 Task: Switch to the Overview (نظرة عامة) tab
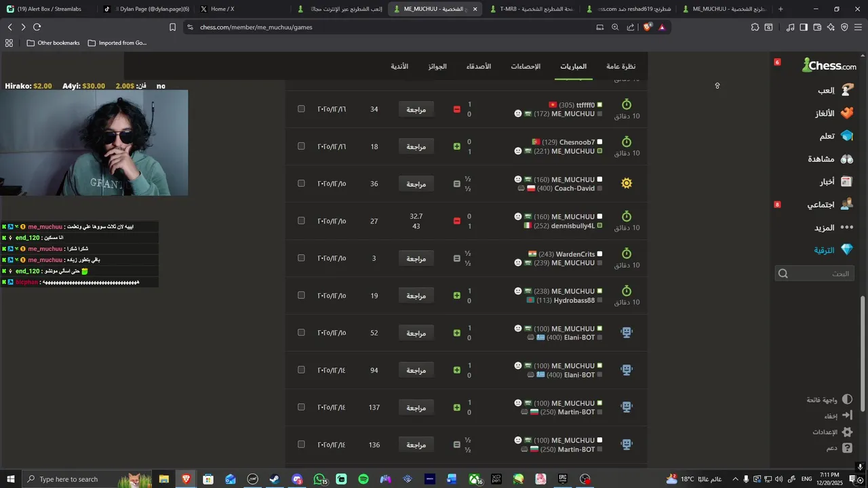620,66
